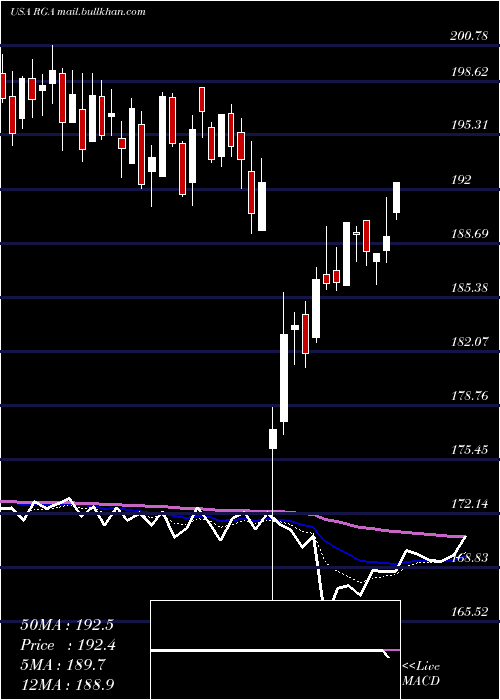Click the '50MA : 192.5' readout

click(x=67, y=625)
